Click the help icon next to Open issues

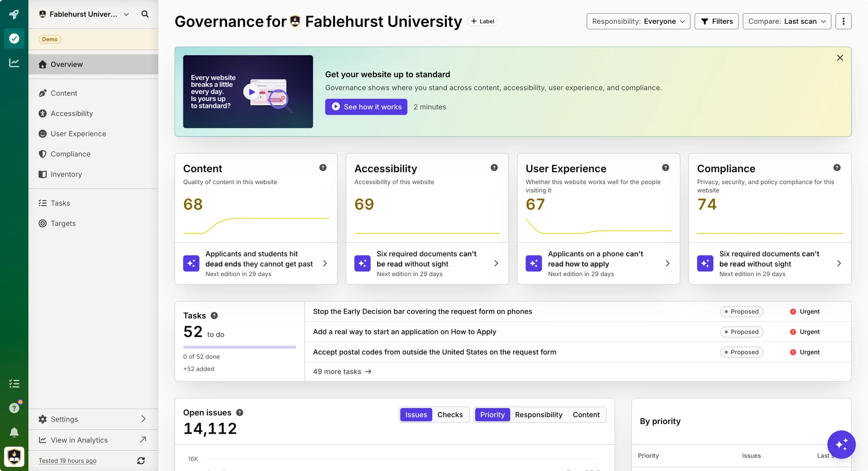tap(239, 413)
